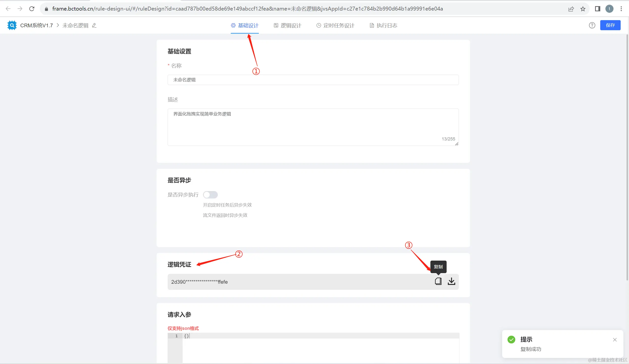Click the CRM app logo icon

point(12,25)
